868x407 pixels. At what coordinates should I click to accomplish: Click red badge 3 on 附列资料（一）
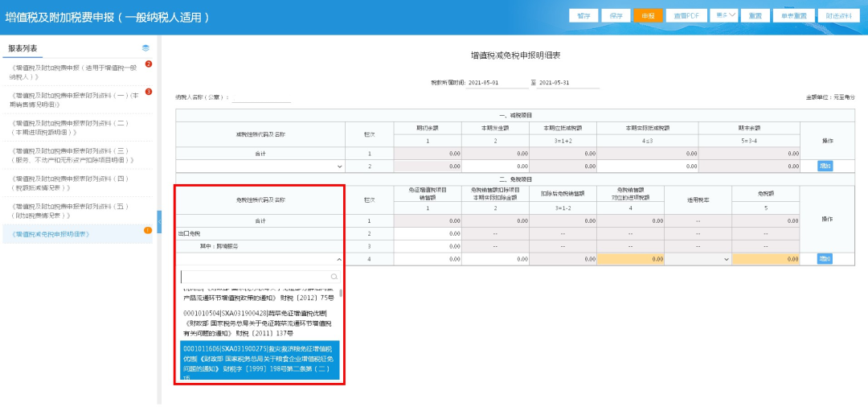(149, 92)
